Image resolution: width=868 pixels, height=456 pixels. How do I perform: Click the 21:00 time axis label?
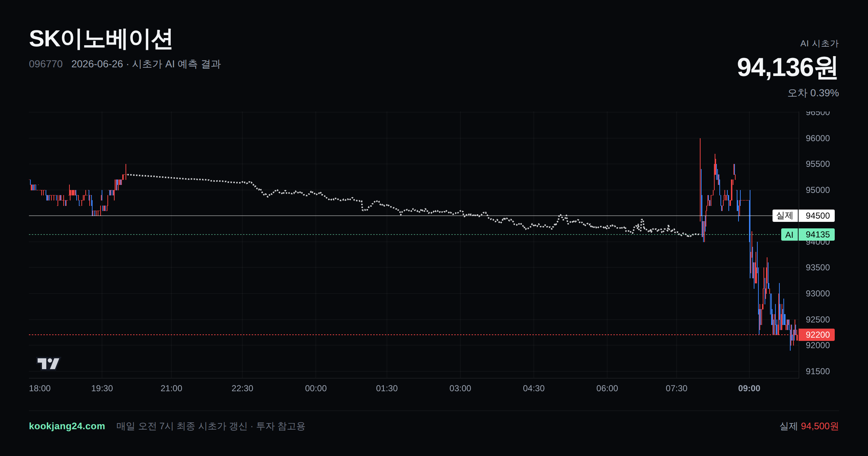171,388
